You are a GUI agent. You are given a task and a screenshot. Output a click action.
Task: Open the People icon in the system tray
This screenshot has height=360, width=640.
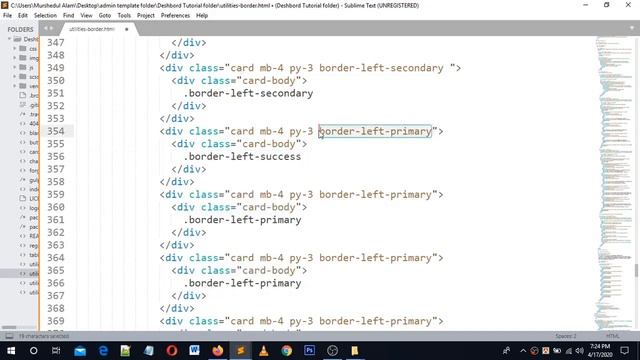click(x=507, y=351)
